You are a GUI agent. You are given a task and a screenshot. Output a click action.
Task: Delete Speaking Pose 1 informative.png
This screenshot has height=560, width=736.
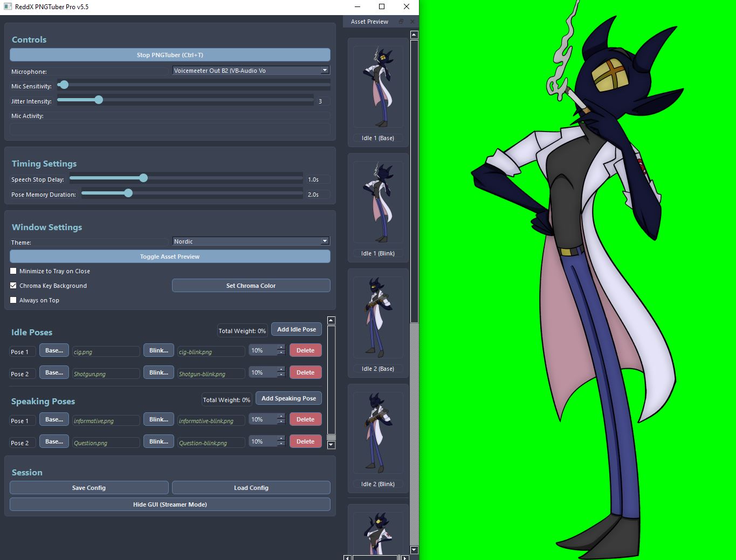coord(305,419)
